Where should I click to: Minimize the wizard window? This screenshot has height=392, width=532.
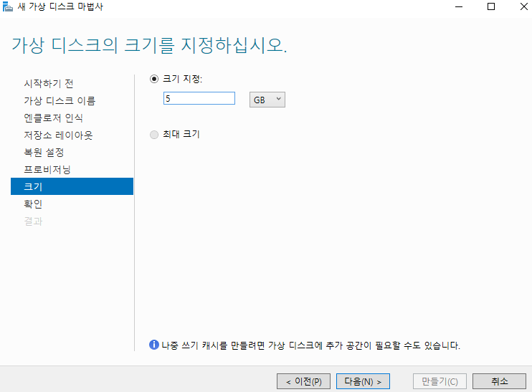[x=459, y=6]
